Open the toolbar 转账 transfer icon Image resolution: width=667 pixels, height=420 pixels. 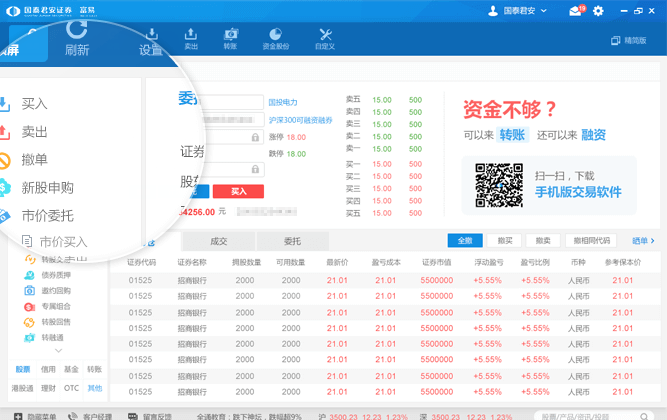pos(231,38)
